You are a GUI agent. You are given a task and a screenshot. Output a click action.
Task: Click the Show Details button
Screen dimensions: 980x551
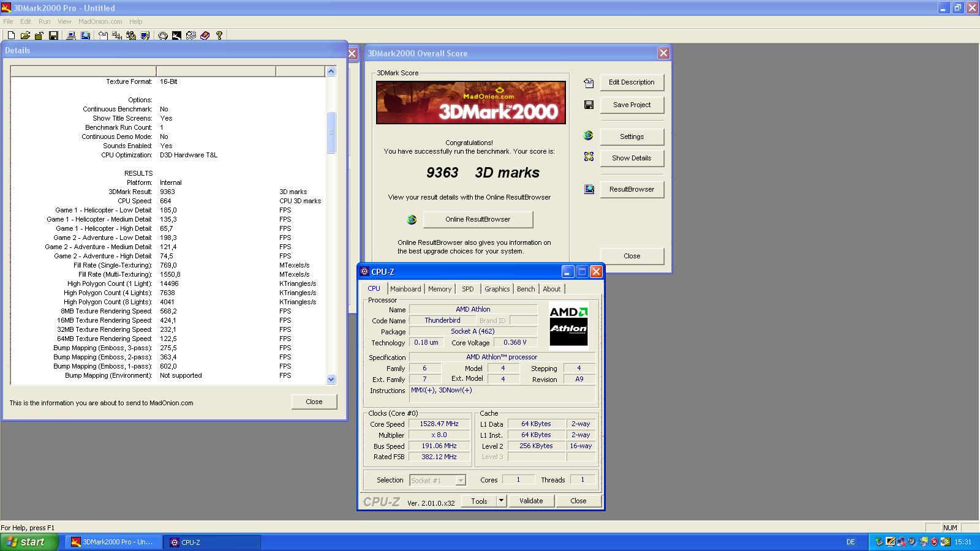tap(631, 158)
